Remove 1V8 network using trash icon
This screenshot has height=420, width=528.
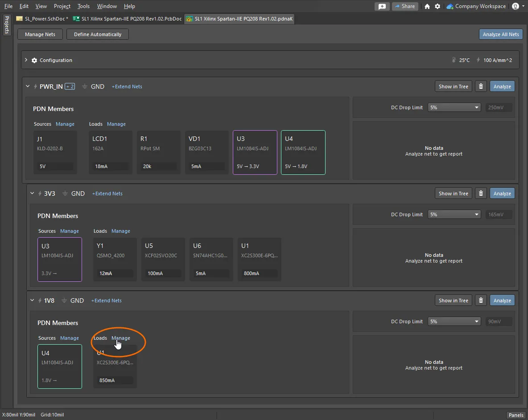tap(480, 301)
